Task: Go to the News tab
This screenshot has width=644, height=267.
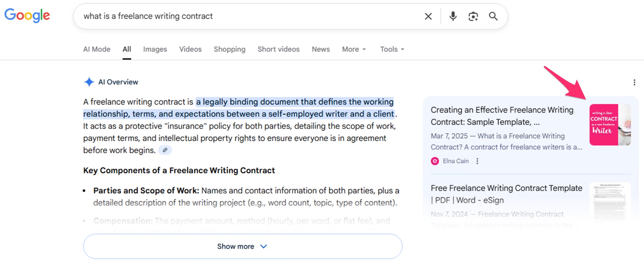Action: (321, 49)
